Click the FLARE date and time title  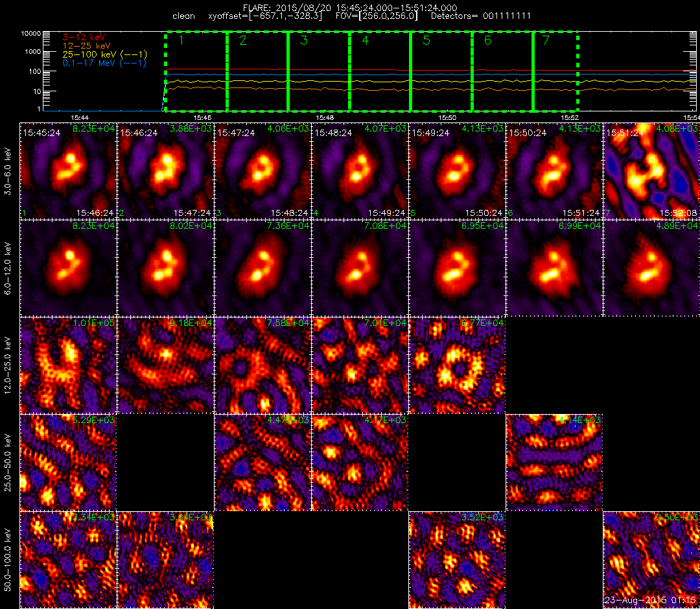pos(350,8)
